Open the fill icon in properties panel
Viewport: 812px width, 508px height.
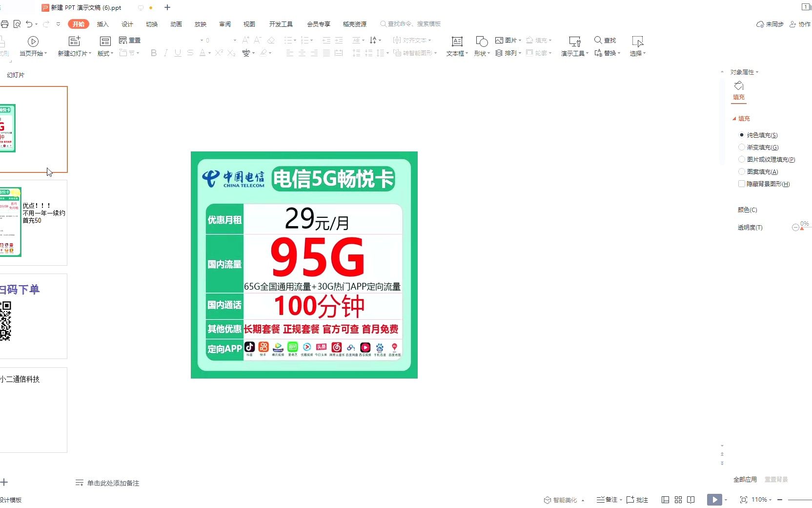pyautogui.click(x=739, y=86)
